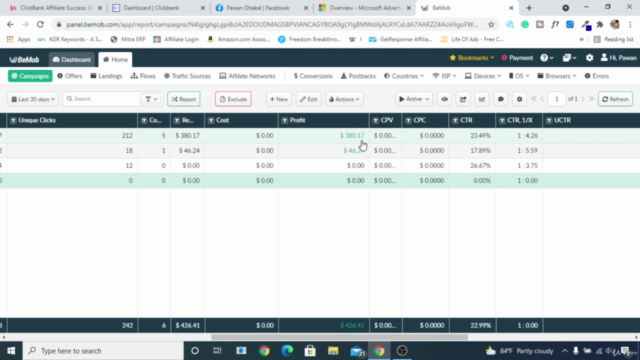Bookmark this page with star icon
Viewport: 640px width, 360px height.
click(491, 24)
